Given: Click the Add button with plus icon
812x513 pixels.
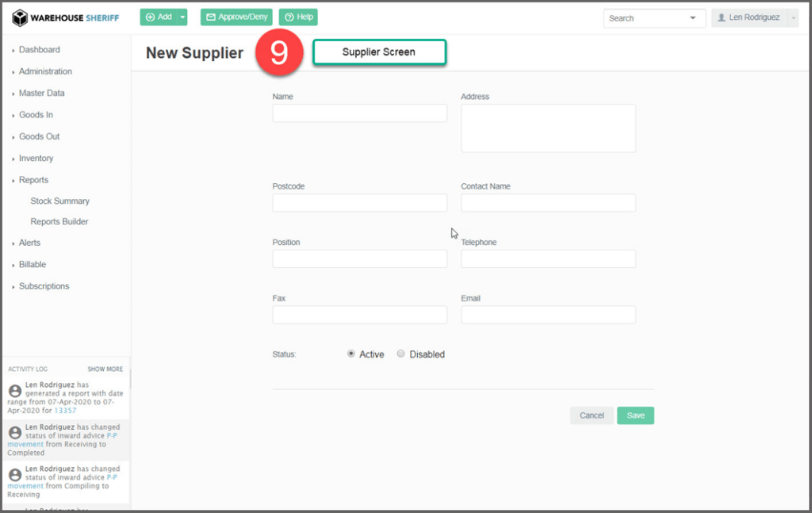Looking at the screenshot, I should tap(158, 17).
